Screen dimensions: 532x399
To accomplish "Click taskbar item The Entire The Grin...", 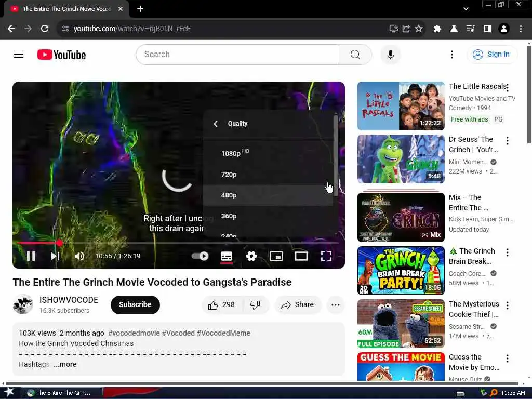I will point(61,393).
